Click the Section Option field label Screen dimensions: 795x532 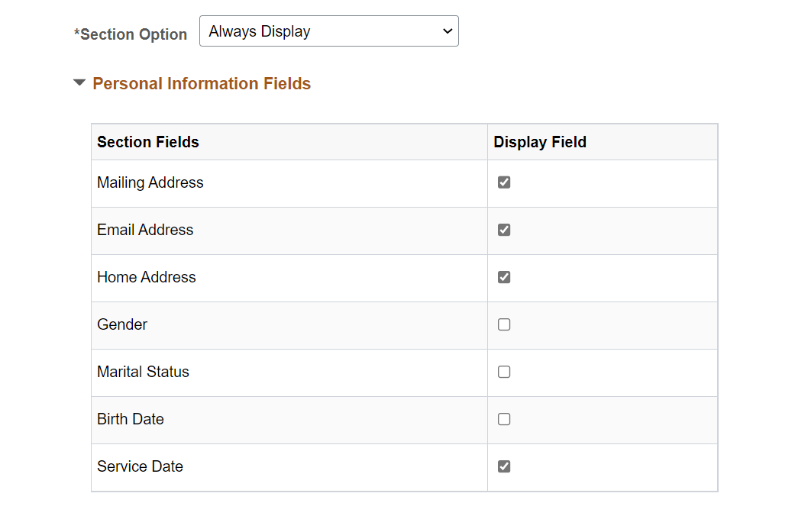pos(133,34)
